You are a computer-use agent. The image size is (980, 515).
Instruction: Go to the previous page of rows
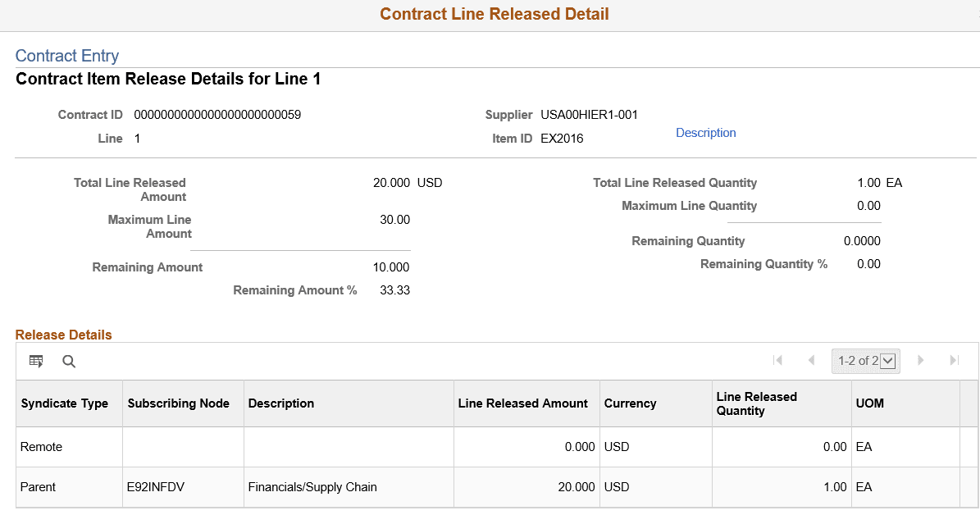tap(811, 360)
